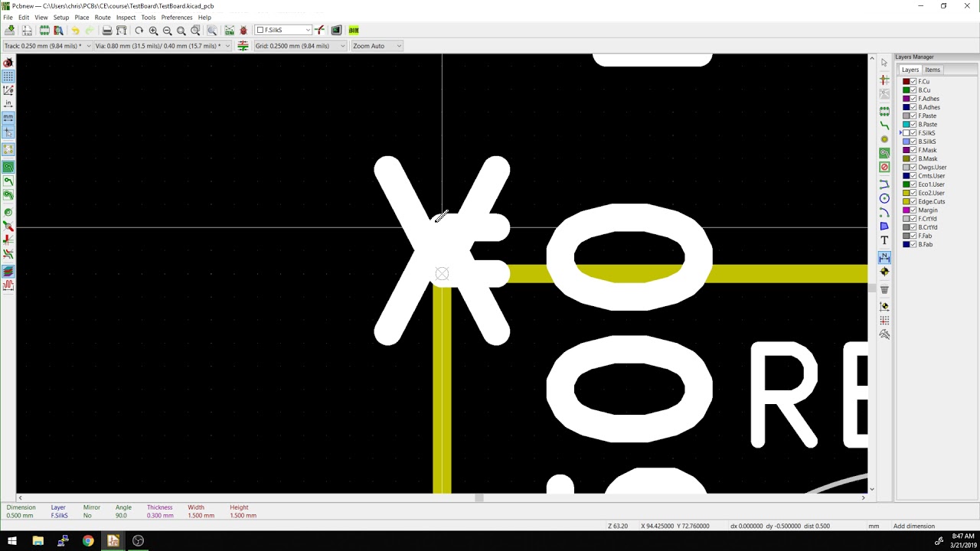Choose the Route Tracks tool

tap(884, 125)
